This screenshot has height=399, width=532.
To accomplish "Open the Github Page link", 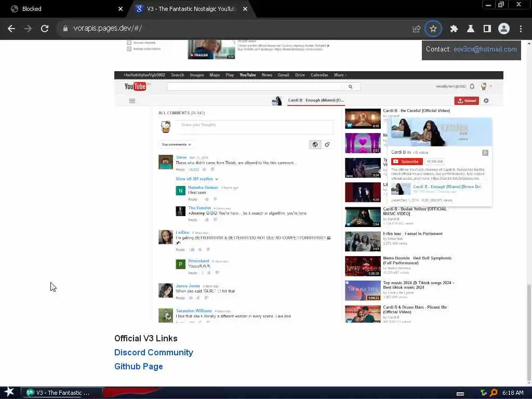I will 138,366.
